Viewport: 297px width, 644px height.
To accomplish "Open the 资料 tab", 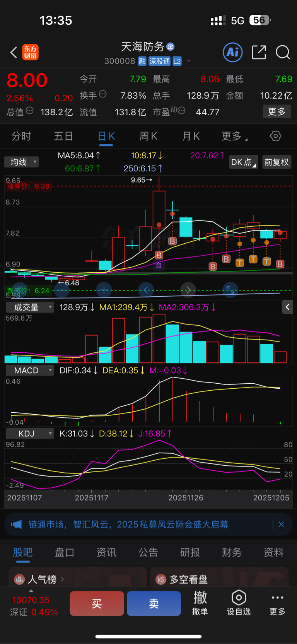I will click(273, 552).
